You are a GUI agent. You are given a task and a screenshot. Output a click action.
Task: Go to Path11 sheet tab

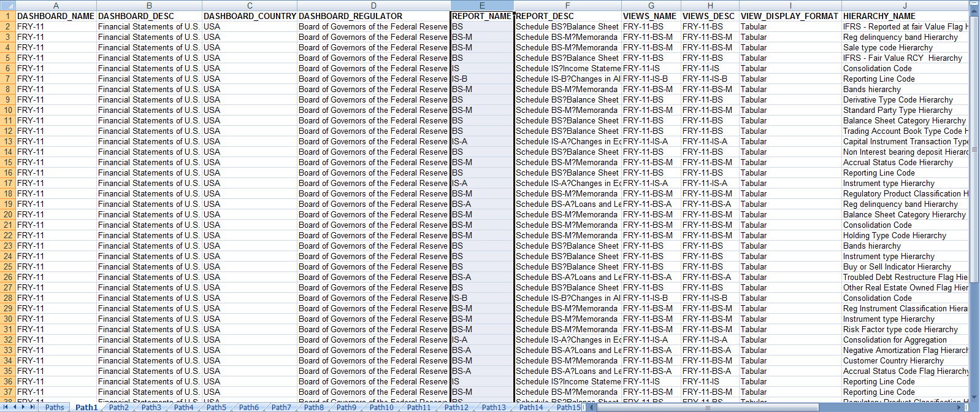419,407
